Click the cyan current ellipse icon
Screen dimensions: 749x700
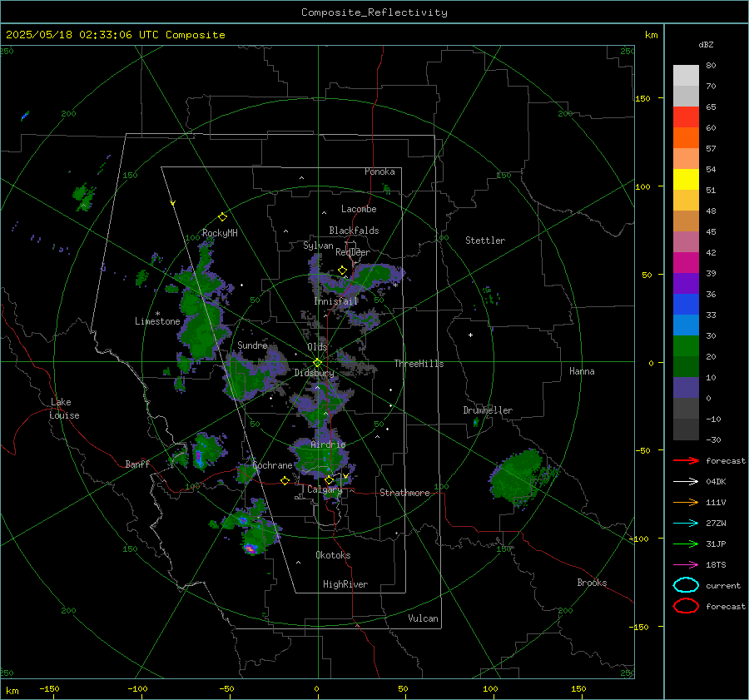coord(686,585)
